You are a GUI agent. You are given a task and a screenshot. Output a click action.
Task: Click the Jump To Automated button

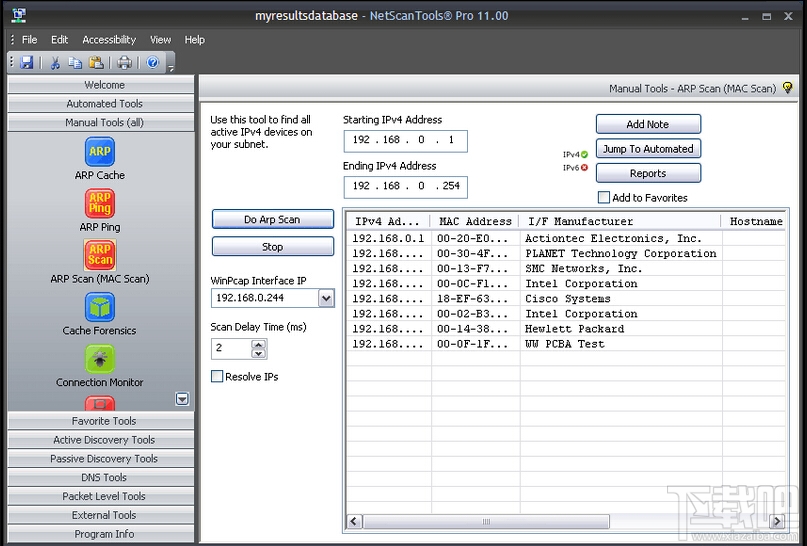tap(648, 149)
